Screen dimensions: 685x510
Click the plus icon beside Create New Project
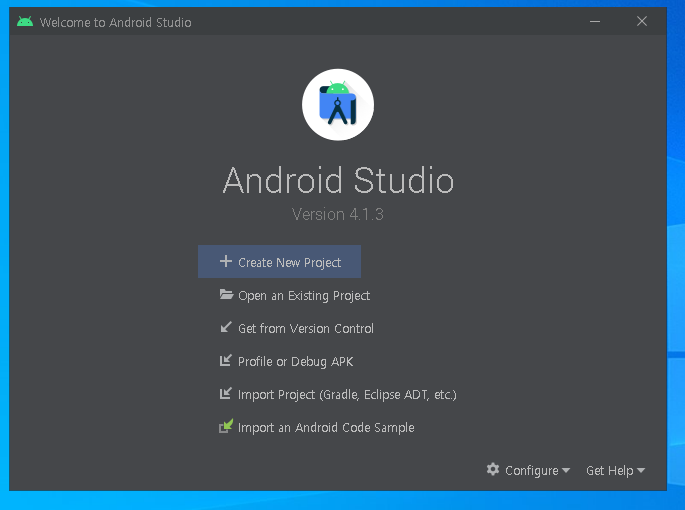[225, 261]
